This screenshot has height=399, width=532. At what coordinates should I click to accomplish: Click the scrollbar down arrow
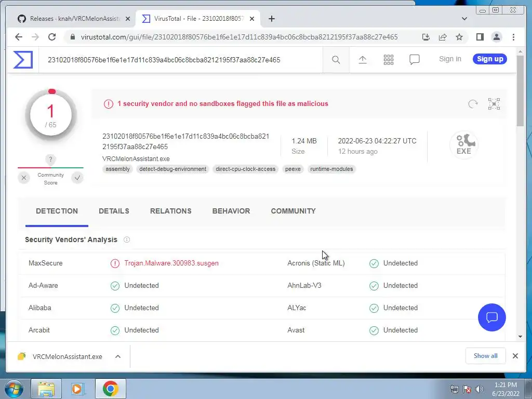click(x=520, y=337)
